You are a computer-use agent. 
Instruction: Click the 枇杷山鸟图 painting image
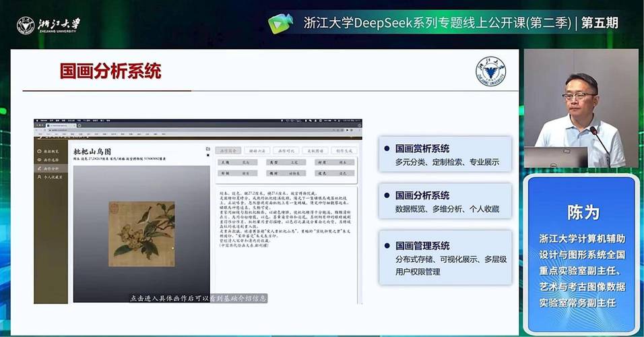coord(141,234)
